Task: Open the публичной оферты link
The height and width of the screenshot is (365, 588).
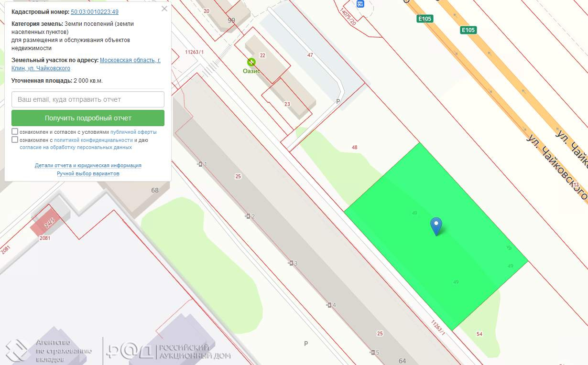Action: coord(133,132)
